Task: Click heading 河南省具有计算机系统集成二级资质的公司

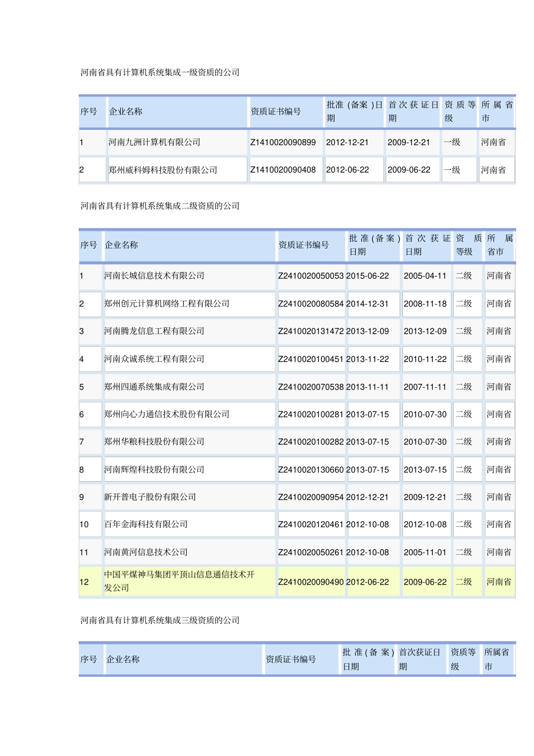Action: coord(160,206)
